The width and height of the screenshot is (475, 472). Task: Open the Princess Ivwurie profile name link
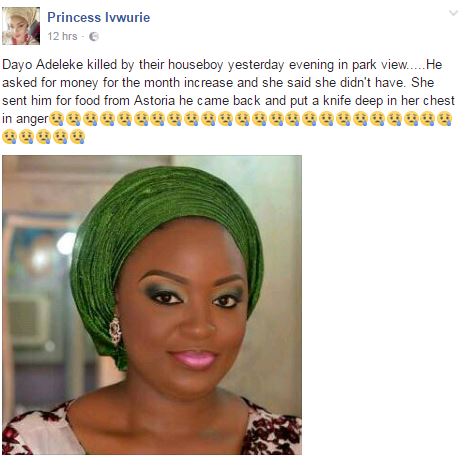tap(99, 17)
